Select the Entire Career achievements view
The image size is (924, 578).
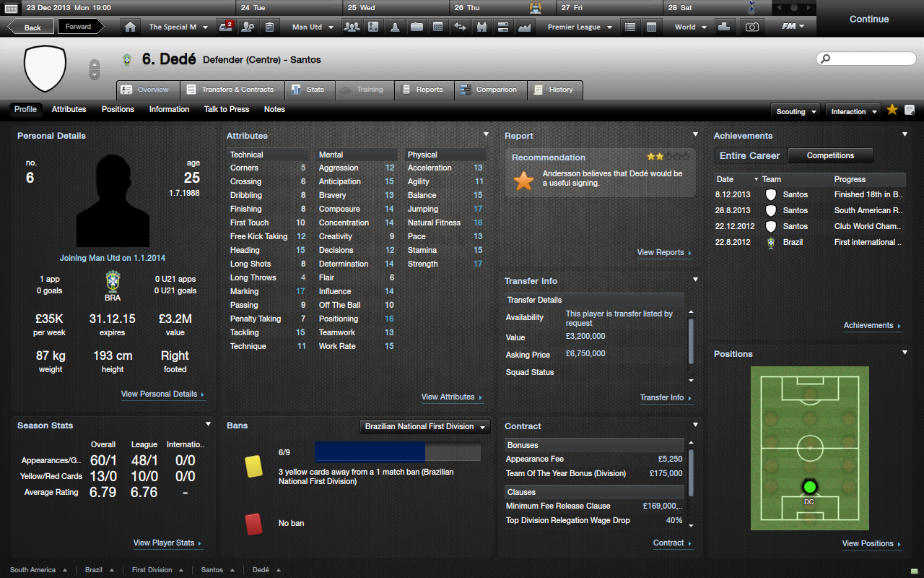pos(749,155)
